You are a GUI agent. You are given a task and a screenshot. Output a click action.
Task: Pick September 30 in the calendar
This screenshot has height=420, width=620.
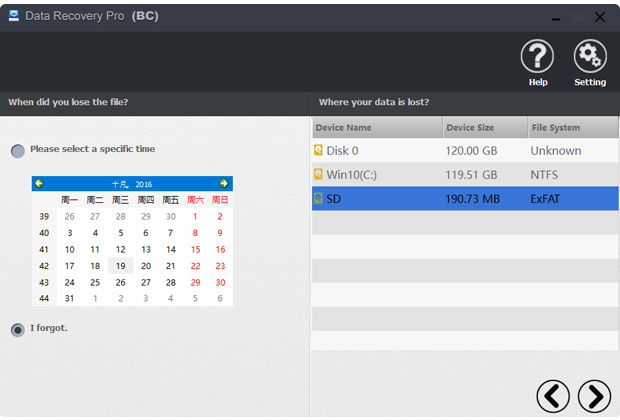[x=170, y=216]
